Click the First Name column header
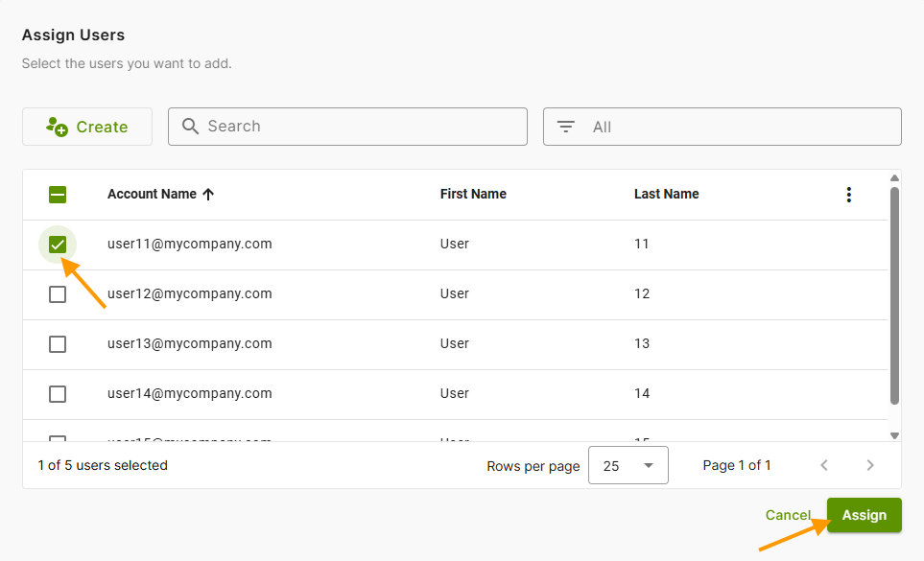924x561 pixels. 473,195
